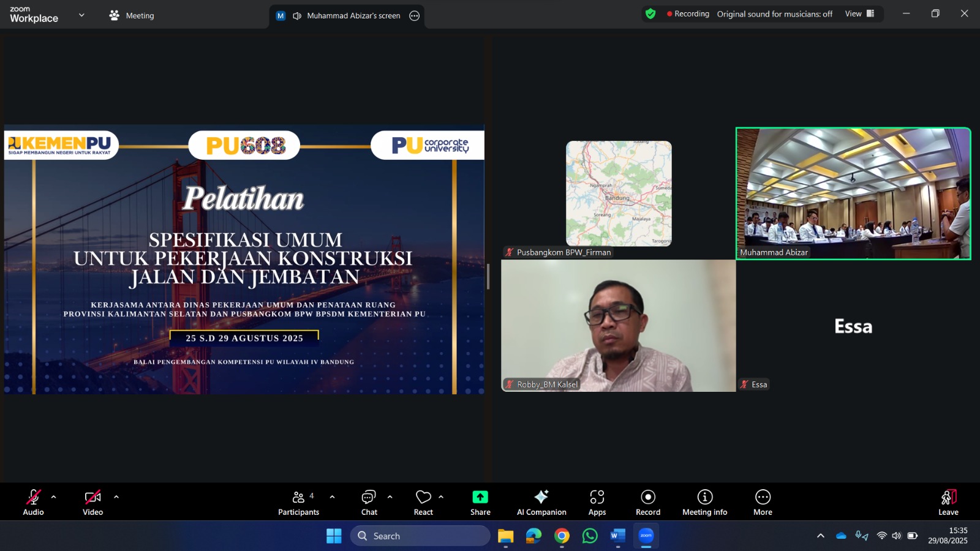
Task: Click Zoom icon in taskbar
Action: 646,536
